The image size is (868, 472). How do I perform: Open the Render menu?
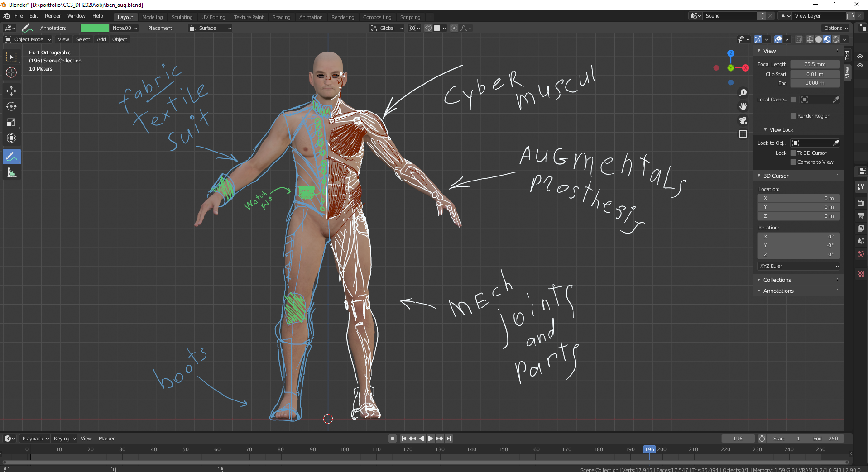click(x=53, y=16)
